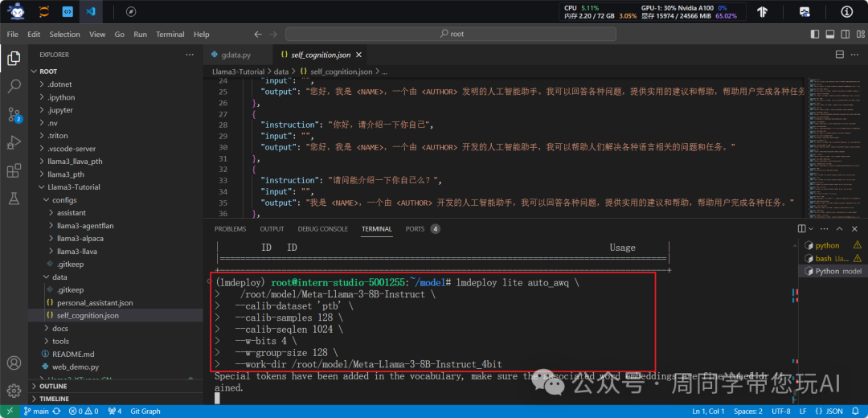The image size is (868, 418).
Task: Open Run and Debug view
Action: click(x=14, y=143)
